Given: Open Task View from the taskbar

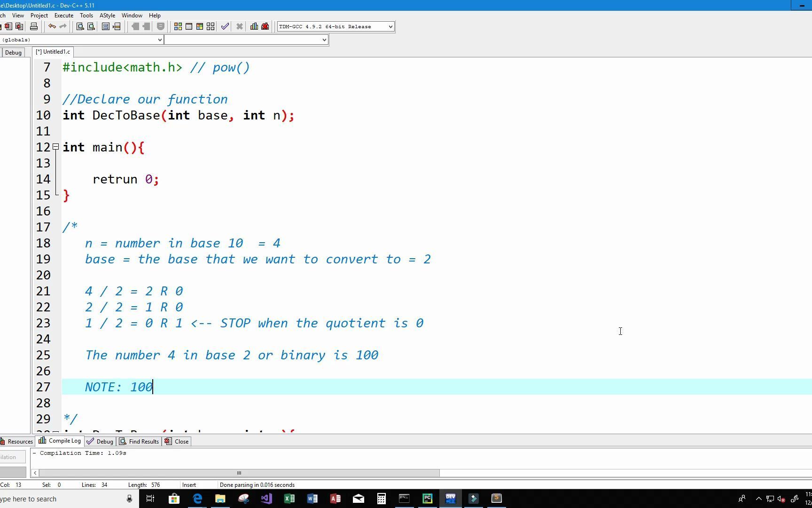Looking at the screenshot, I should 150,499.
